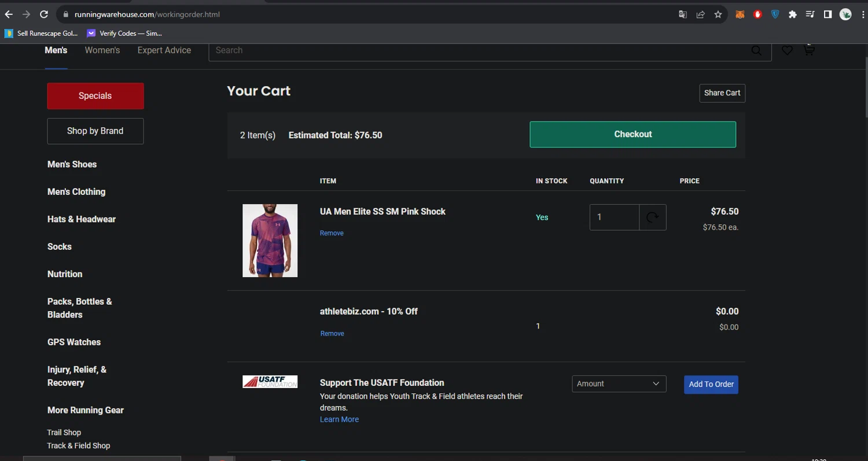Open Men's Shoes category
The height and width of the screenshot is (461, 868).
pyautogui.click(x=72, y=164)
